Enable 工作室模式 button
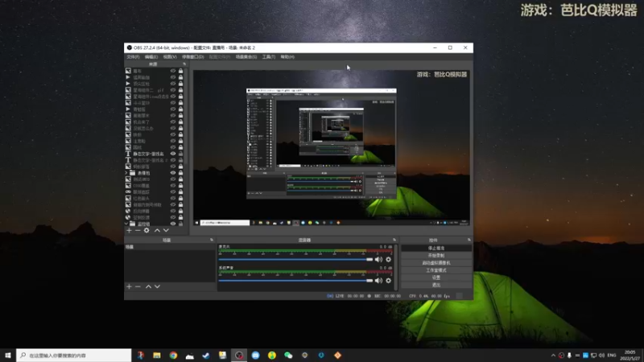 pyautogui.click(x=436, y=270)
